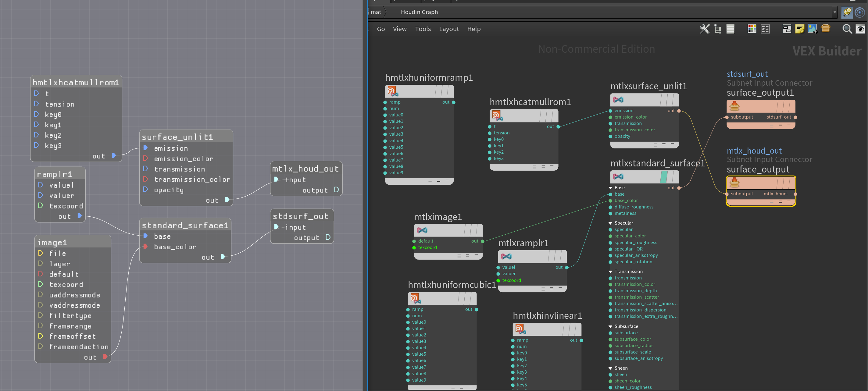Viewport: 868px width, 391px height.
Task: Open the Help menu
Action: tap(474, 29)
